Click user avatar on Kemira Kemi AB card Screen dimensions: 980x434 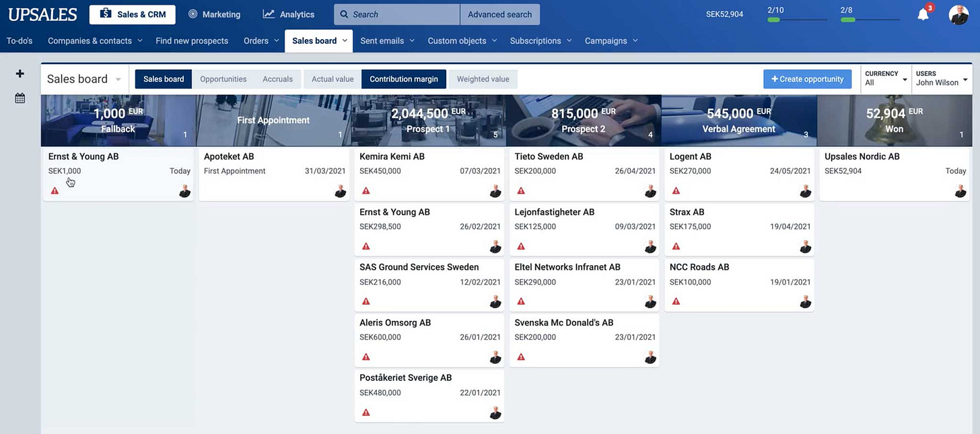pyautogui.click(x=495, y=191)
